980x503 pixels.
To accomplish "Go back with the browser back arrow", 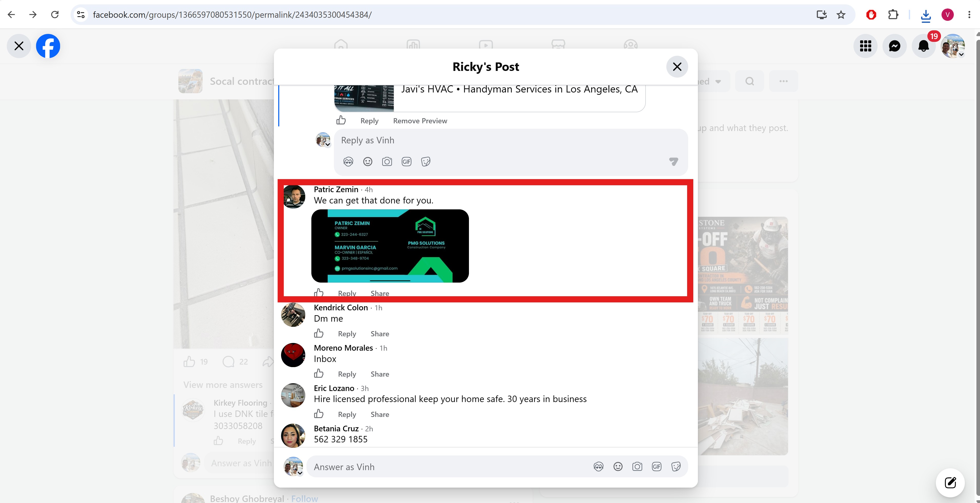I will point(11,14).
